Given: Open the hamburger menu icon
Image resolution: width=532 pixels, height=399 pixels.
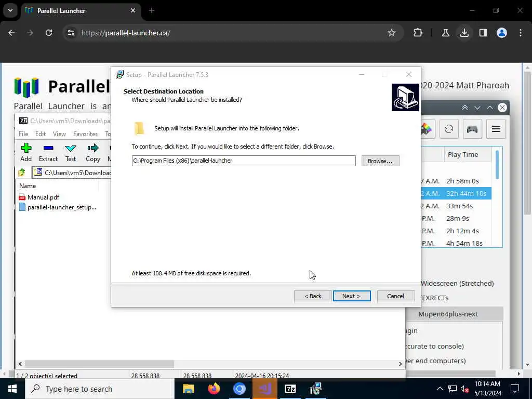Looking at the screenshot, I should click(x=496, y=129).
